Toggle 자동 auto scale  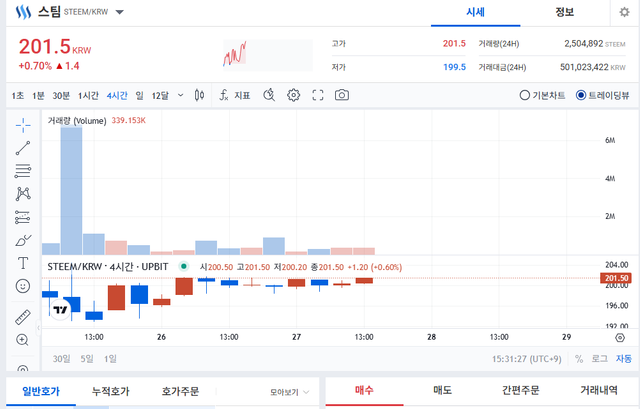pyautogui.click(x=624, y=359)
